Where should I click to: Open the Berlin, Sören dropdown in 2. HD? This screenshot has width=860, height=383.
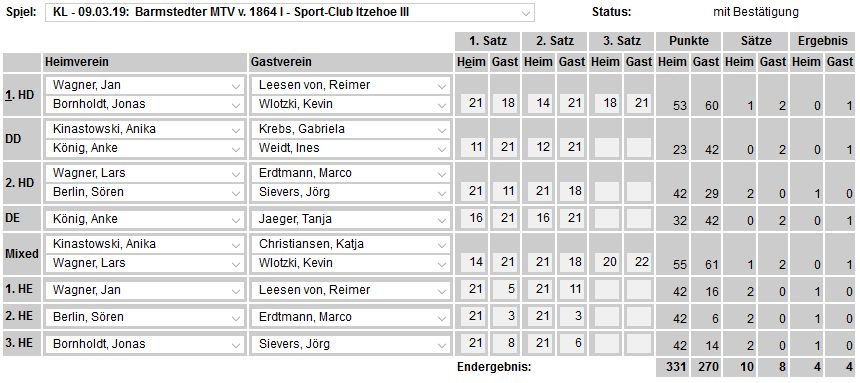[144, 192]
